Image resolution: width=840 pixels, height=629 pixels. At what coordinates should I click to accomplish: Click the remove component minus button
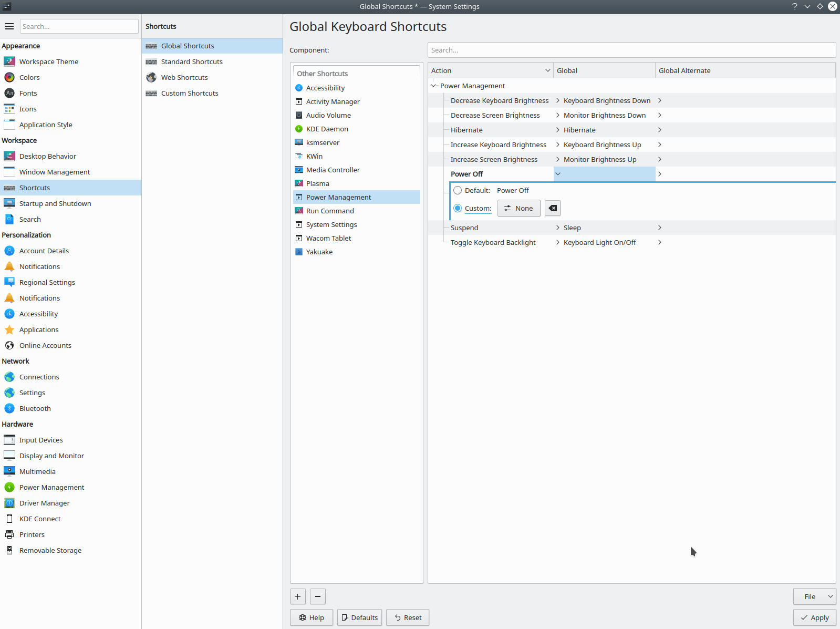(318, 596)
